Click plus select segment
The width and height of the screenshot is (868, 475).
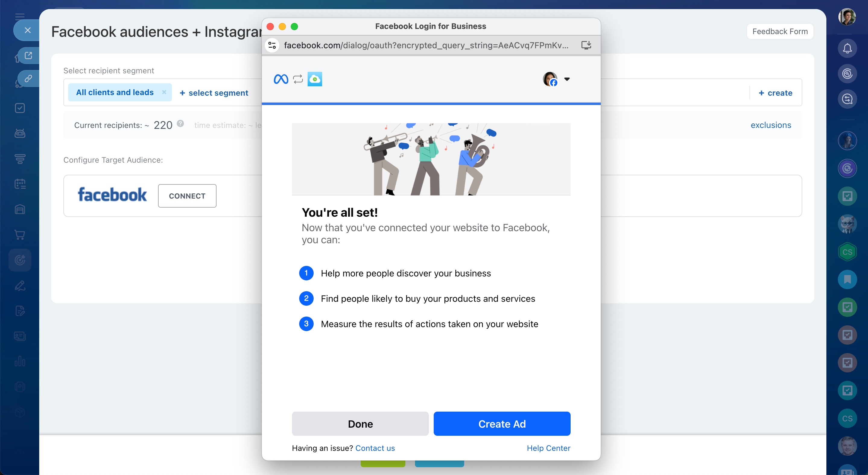point(214,93)
